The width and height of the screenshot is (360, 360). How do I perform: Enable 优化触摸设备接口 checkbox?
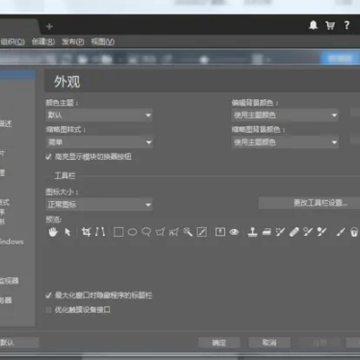[x=49, y=310]
